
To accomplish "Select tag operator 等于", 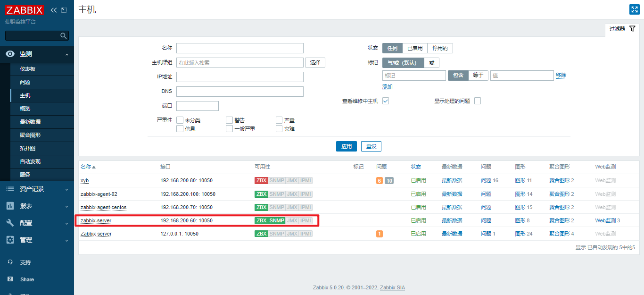I will point(478,75).
